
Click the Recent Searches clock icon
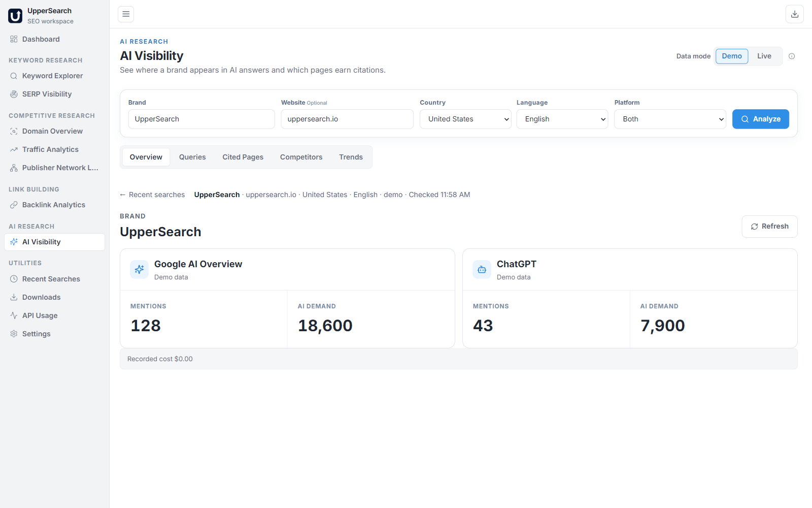click(14, 279)
